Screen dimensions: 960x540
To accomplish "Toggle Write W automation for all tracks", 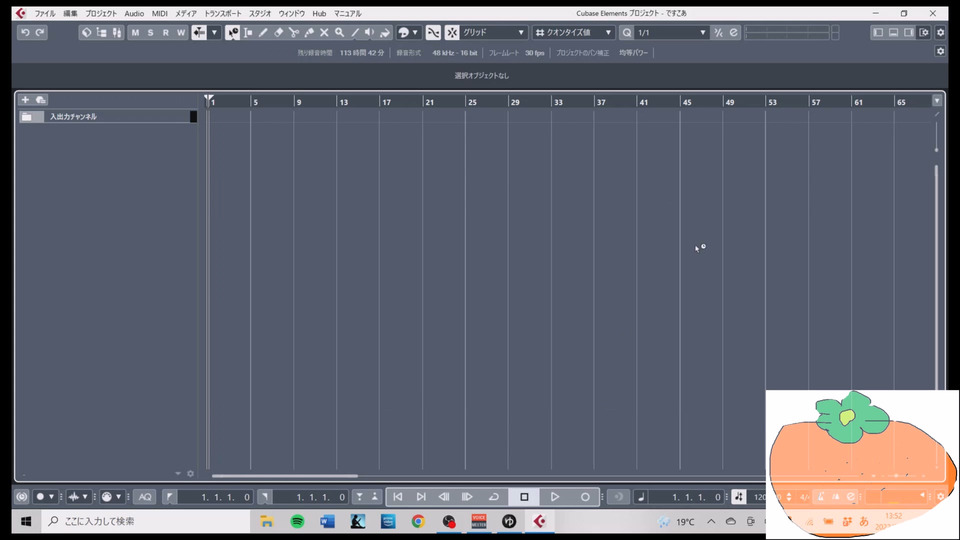I will [x=181, y=32].
